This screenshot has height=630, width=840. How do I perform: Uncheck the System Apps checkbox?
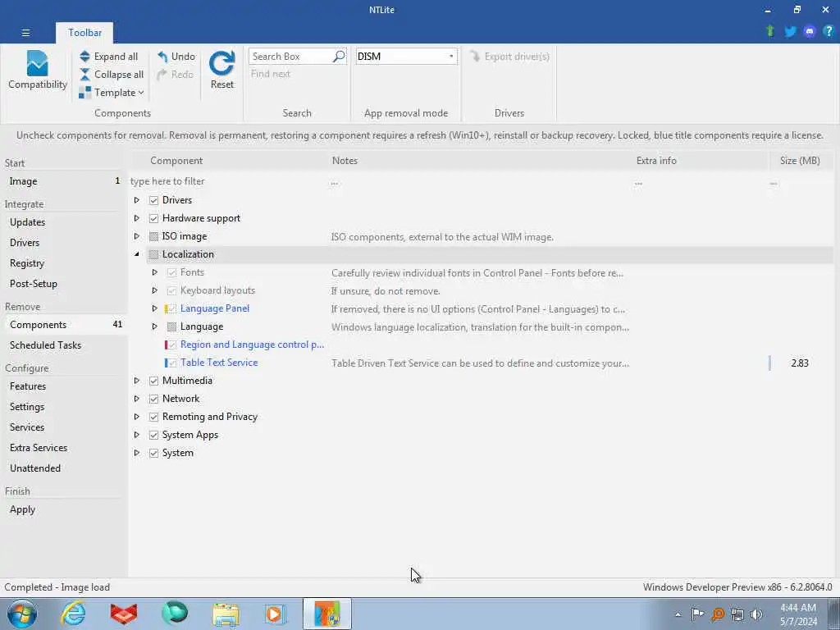pos(153,435)
